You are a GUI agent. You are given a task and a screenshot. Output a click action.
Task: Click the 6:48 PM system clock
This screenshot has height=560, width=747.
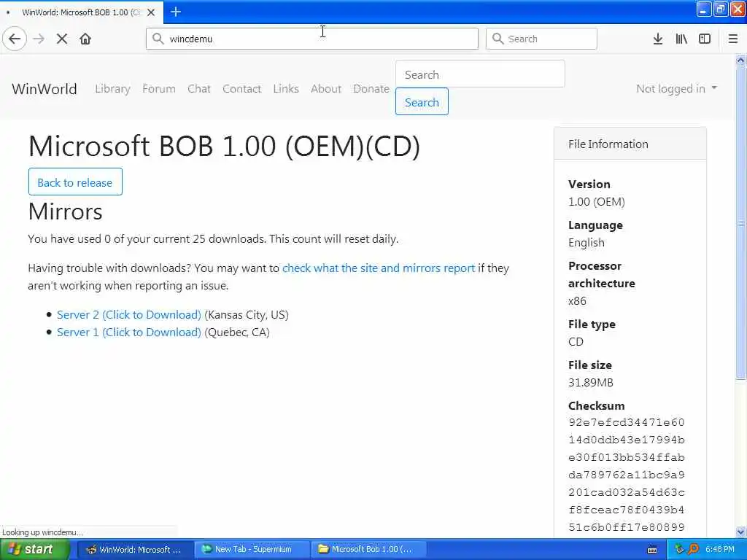click(720, 550)
